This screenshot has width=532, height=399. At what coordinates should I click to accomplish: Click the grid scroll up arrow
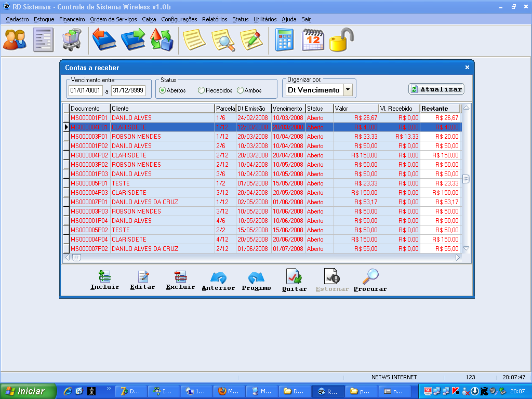[x=467, y=108]
